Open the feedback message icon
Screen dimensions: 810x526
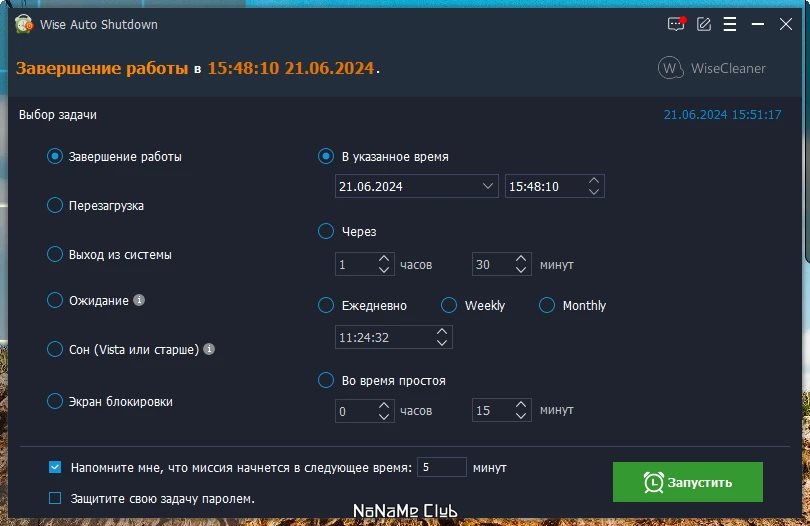[676, 24]
